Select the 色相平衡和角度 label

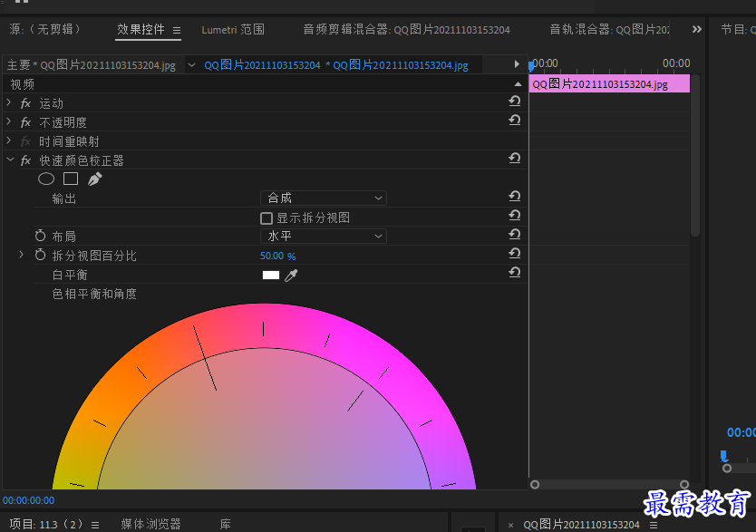click(x=94, y=294)
